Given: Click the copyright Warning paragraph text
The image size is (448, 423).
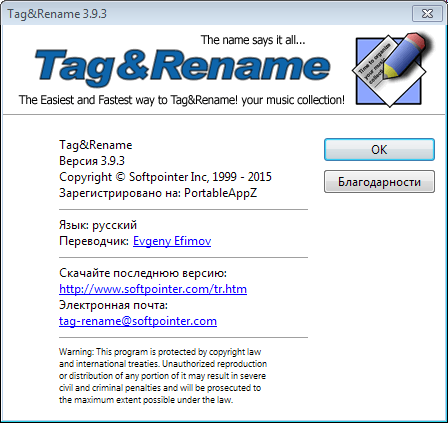Looking at the screenshot, I should pyautogui.click(x=163, y=376).
